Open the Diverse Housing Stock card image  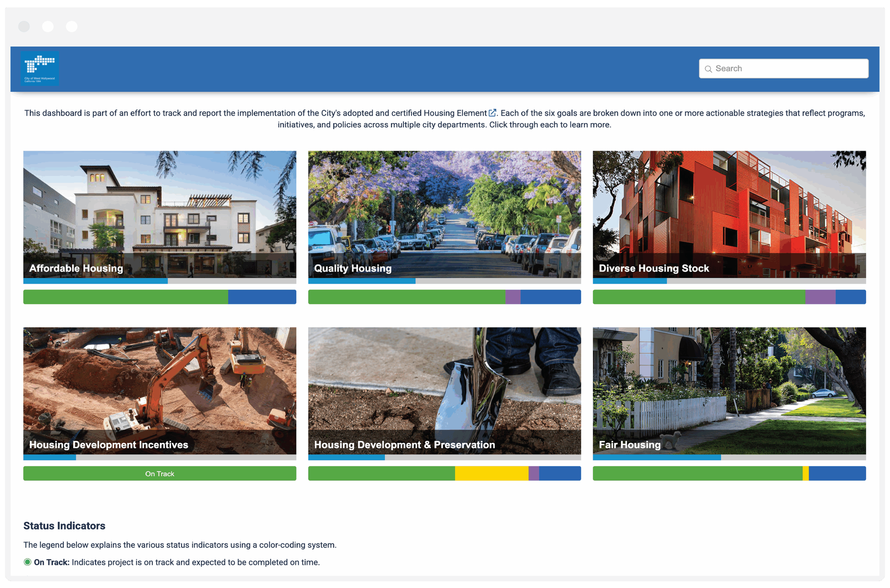(x=729, y=214)
